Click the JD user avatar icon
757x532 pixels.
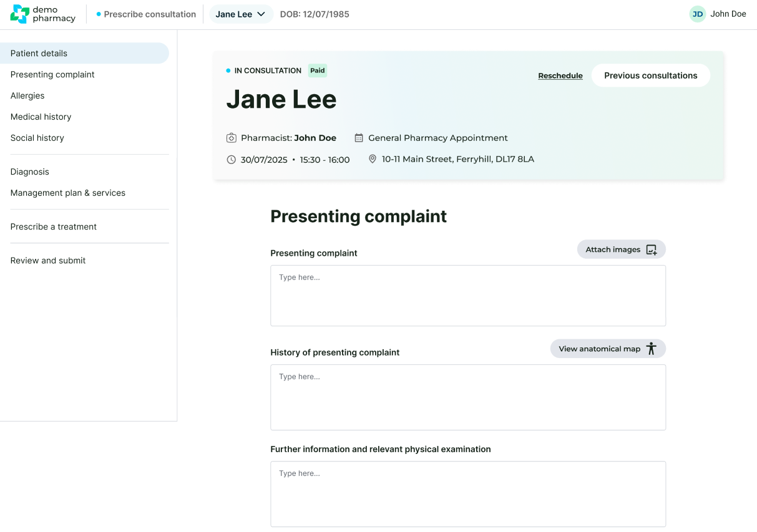pyautogui.click(x=697, y=14)
